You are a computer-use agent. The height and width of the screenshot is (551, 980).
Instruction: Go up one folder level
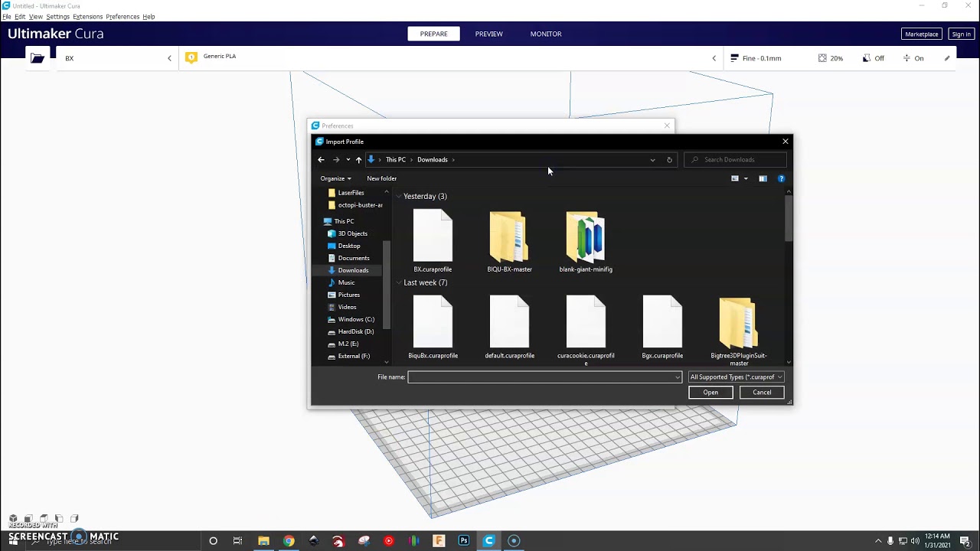pos(358,160)
